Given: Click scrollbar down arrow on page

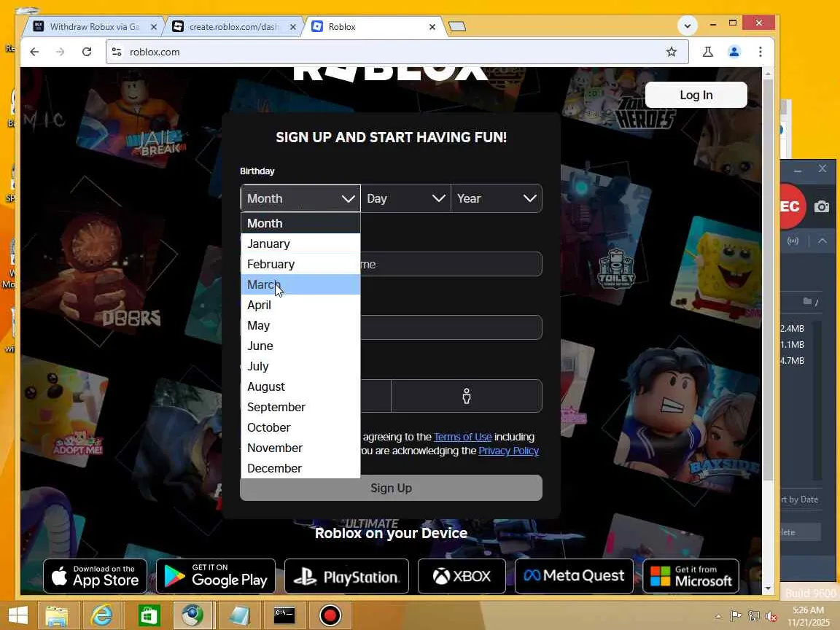Looking at the screenshot, I should click(x=768, y=588).
